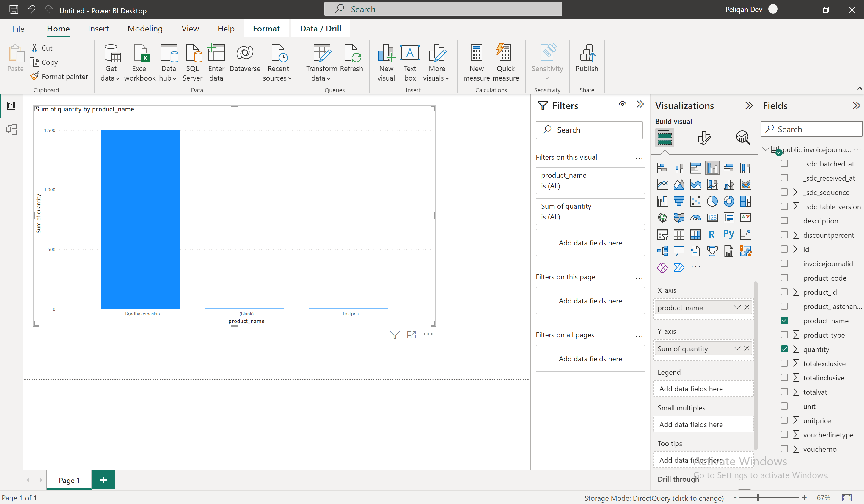Image resolution: width=864 pixels, height=504 pixels.
Task: Uncheck the quantity field
Action: tap(784, 349)
